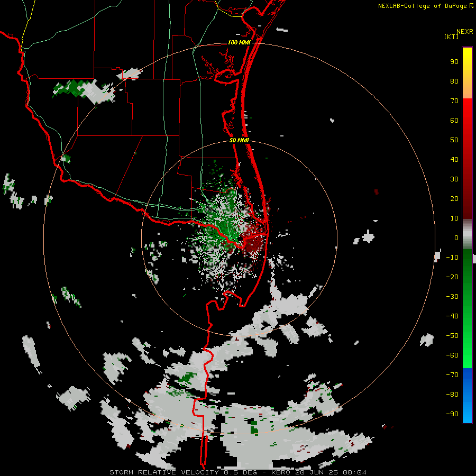Click the -60 value on velocity scale
This screenshot has height=476, width=476.
pyautogui.click(x=452, y=355)
